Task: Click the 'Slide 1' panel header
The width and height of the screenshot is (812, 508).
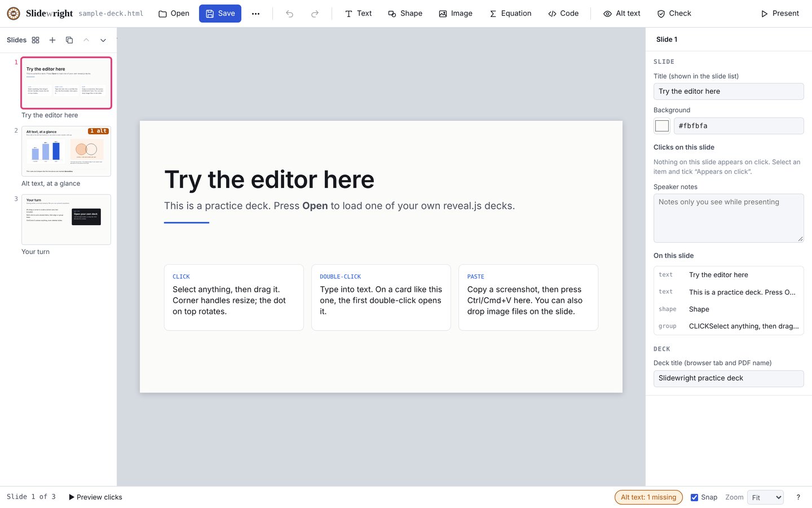Action: coord(667,40)
